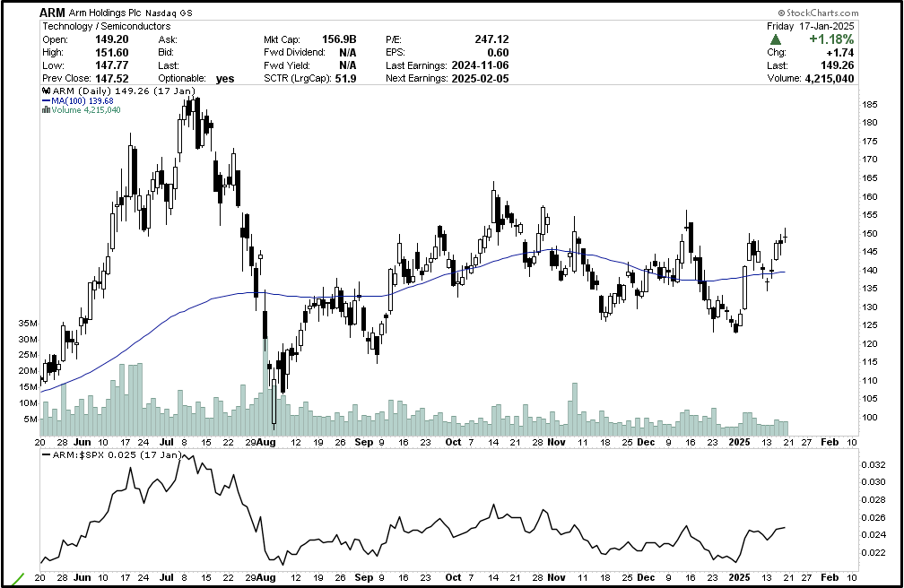Click the +1.18% percent change
This screenshot has height=588, width=904.
point(831,39)
